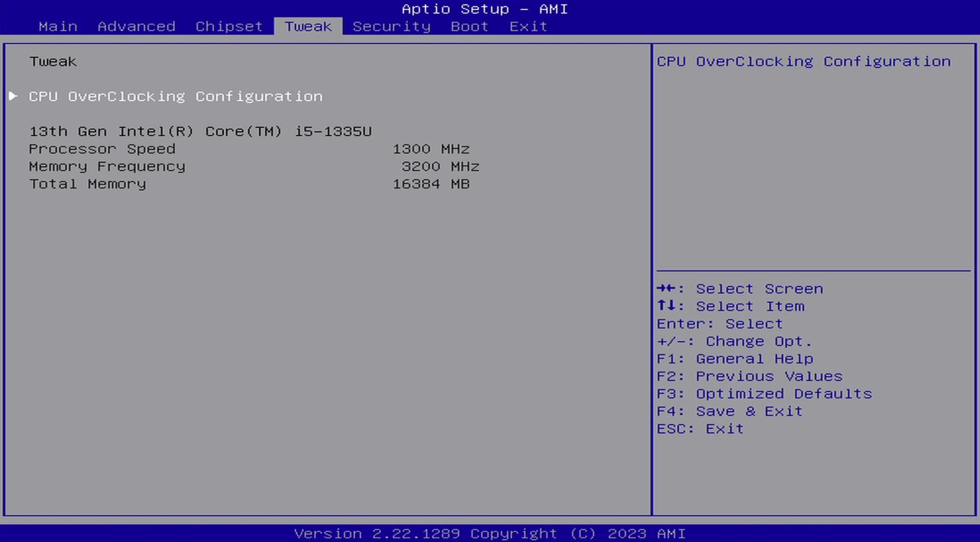
Task: Expand arrow beside CPU OverClocking Configuration
Action: (13, 96)
